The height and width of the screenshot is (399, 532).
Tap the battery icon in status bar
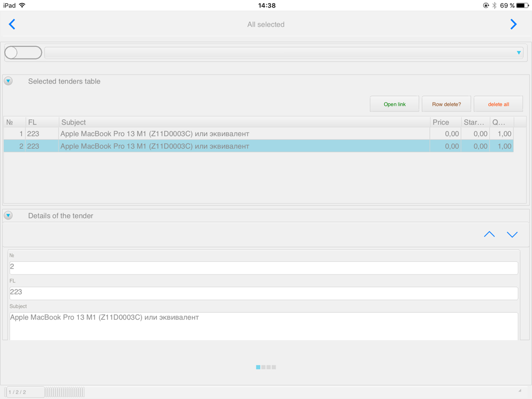point(522,5)
